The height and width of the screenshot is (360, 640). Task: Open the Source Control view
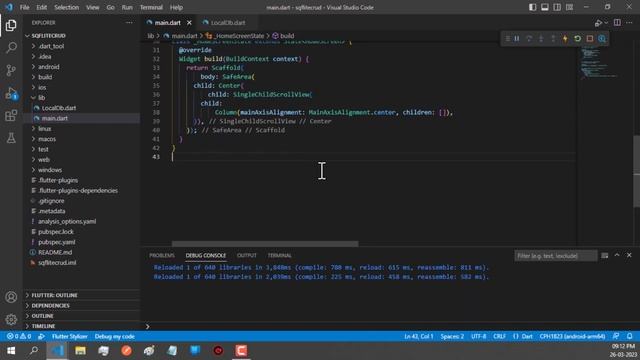click(11, 70)
